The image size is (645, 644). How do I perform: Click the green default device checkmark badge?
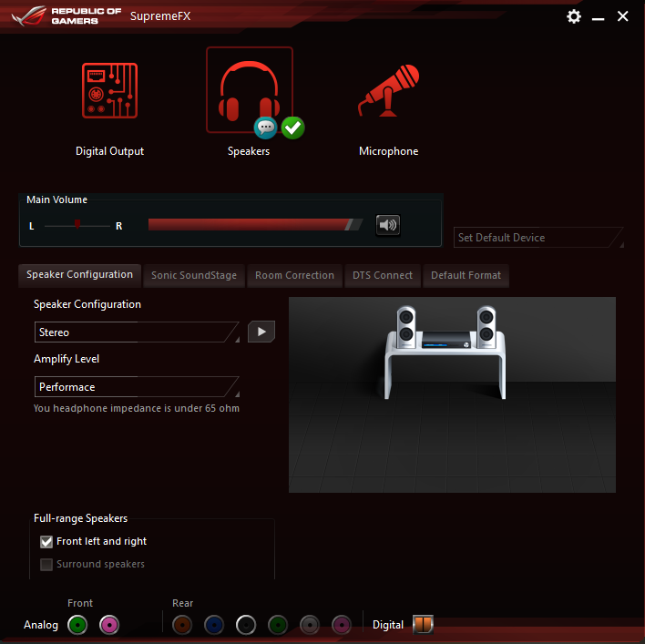point(292,128)
